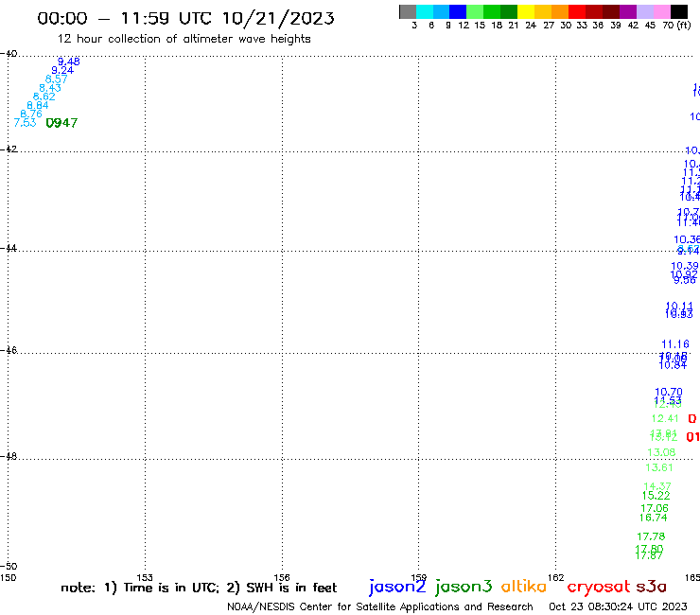This screenshot has height=615, width=700.
Task: Click the 10.36 wave height value
Action: [687, 239]
